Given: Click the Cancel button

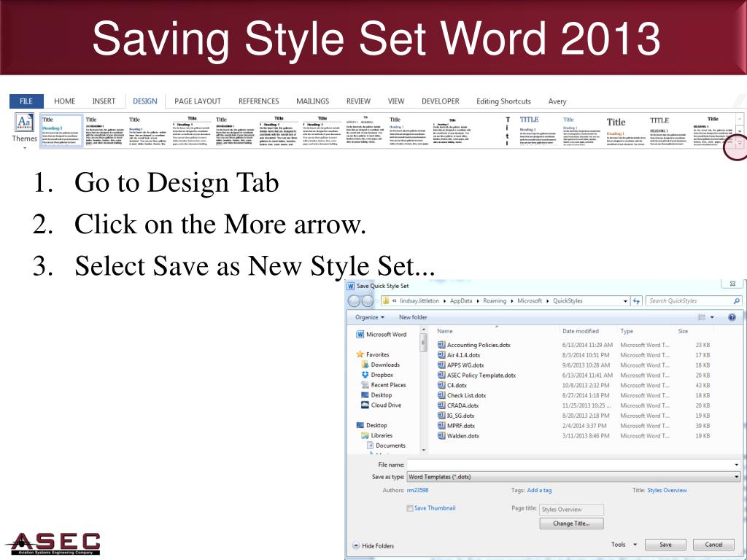Looking at the screenshot, I should coord(713,545).
